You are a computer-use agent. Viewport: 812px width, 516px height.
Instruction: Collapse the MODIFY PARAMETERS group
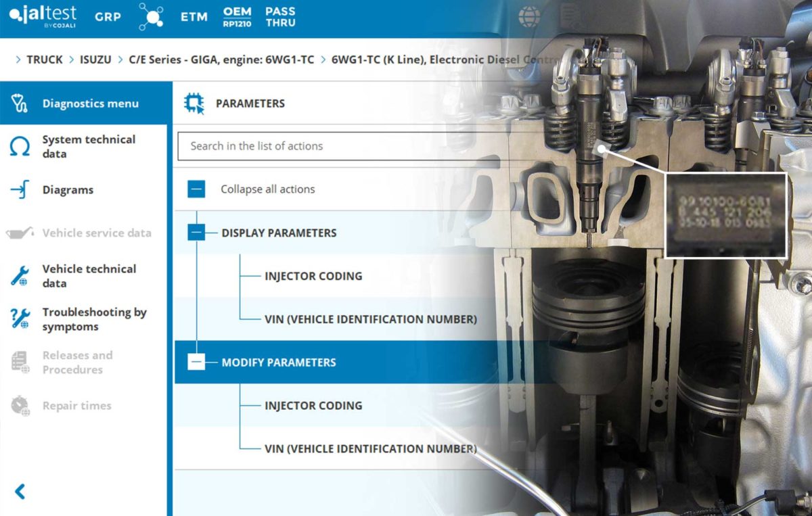point(196,362)
